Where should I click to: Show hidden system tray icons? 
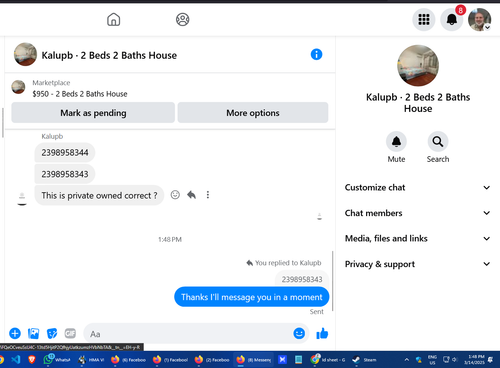[407, 359]
